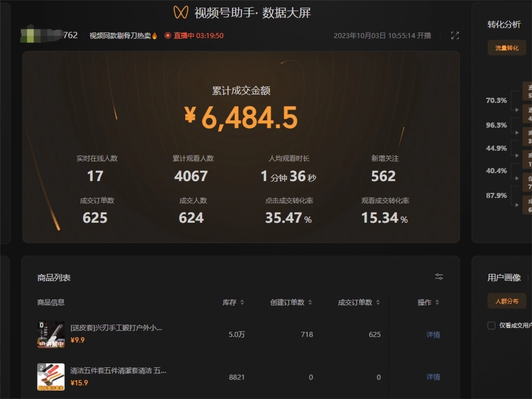
Task: Open 详情 for the 清洁五件套 product
Action: [x=433, y=377]
